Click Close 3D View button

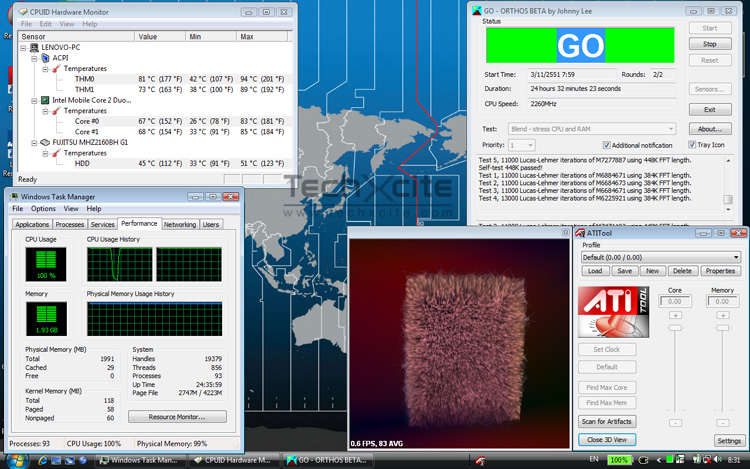point(607,439)
